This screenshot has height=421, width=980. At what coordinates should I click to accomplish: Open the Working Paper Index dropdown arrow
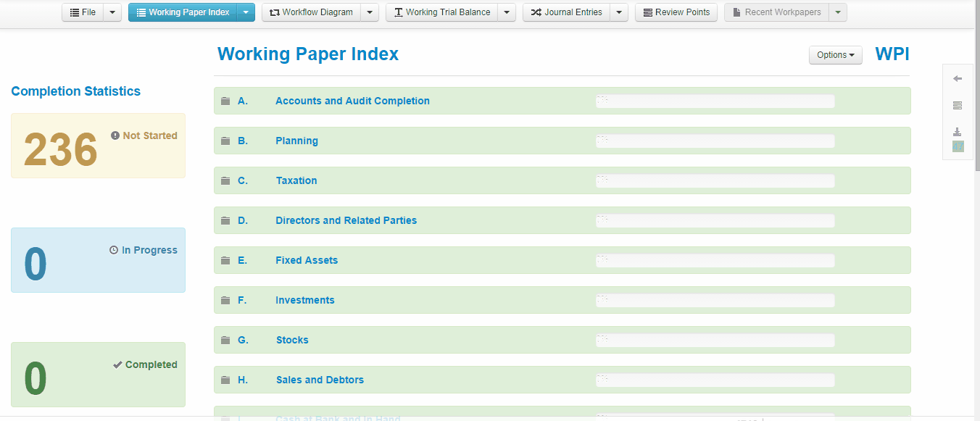click(246, 12)
